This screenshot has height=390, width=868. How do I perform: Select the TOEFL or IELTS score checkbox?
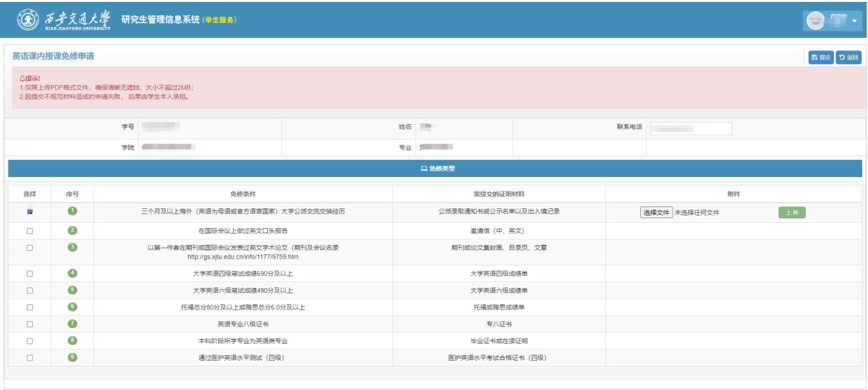29,307
